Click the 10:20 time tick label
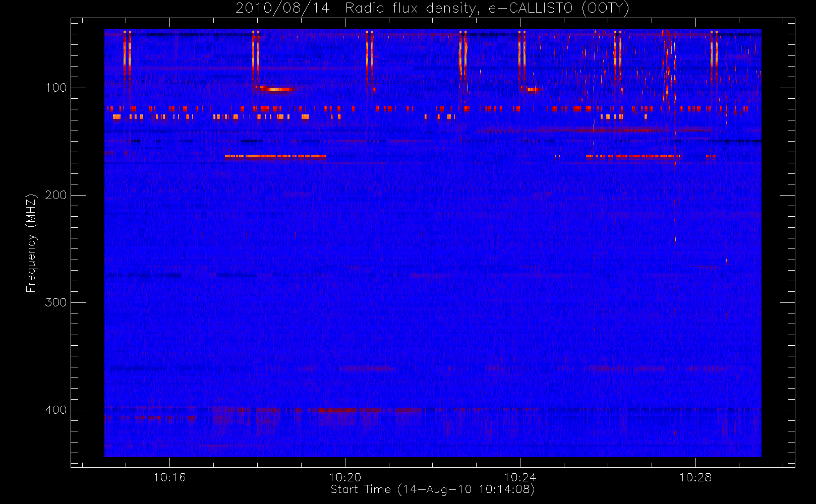 point(345,477)
